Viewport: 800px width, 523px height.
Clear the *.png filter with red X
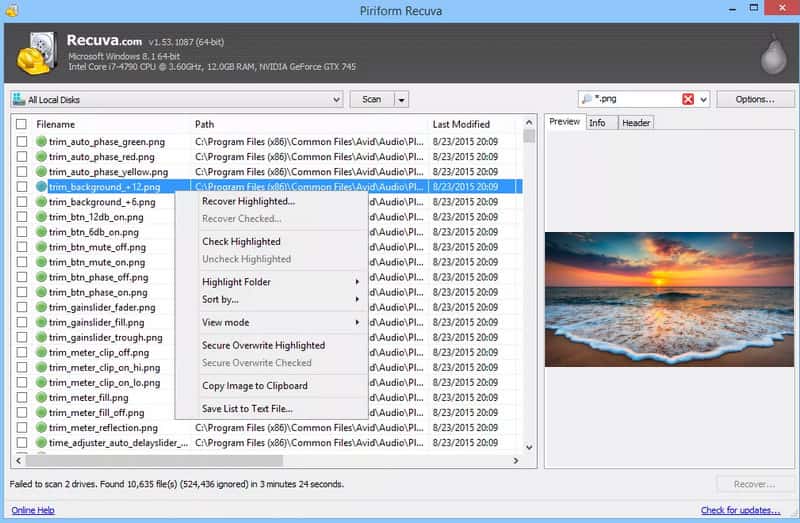click(688, 99)
